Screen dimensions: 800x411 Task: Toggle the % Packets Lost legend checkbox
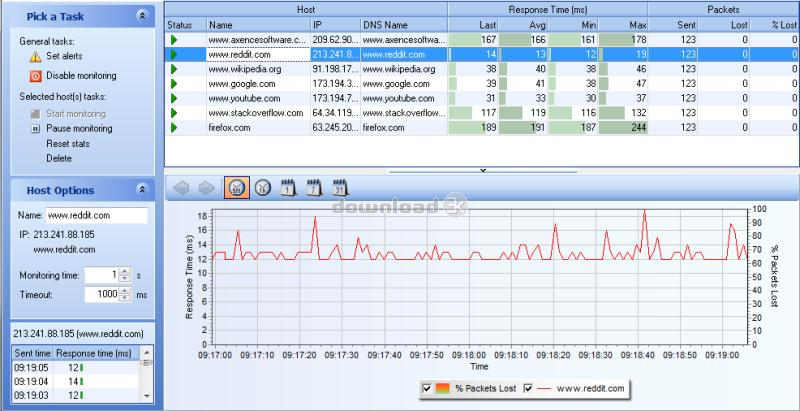point(427,389)
